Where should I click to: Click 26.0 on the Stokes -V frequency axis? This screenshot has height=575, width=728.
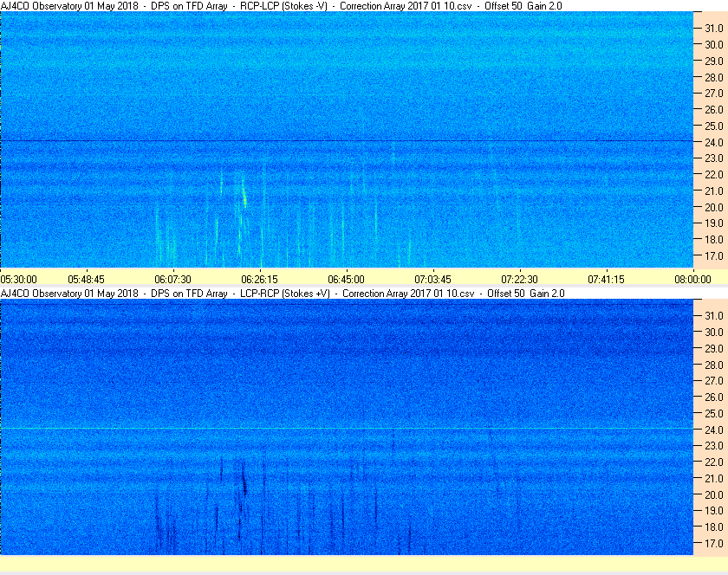[714, 109]
